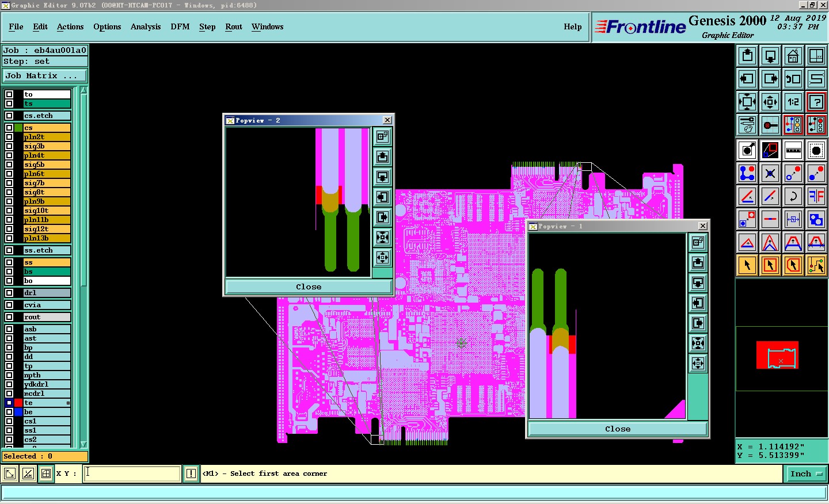Click the net selection arrow icon
This screenshot has height=504, width=829.
[x=816, y=265]
